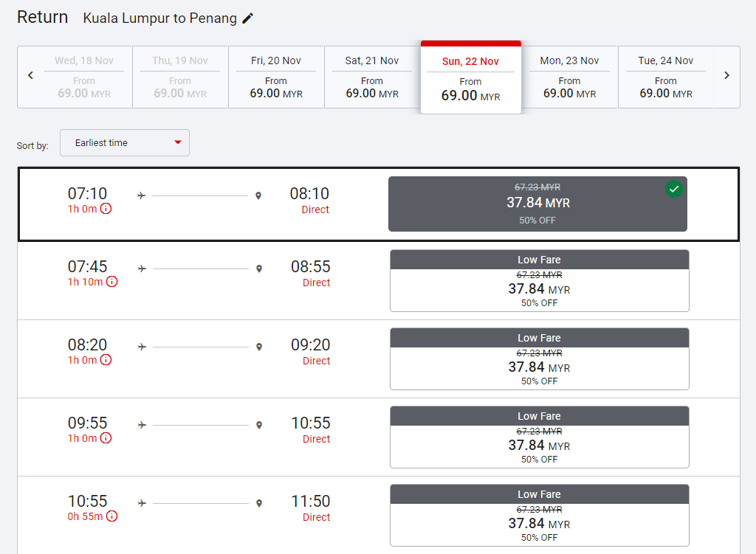
Task: Choose the Mon, 23 Nov date tab
Action: pos(569,77)
